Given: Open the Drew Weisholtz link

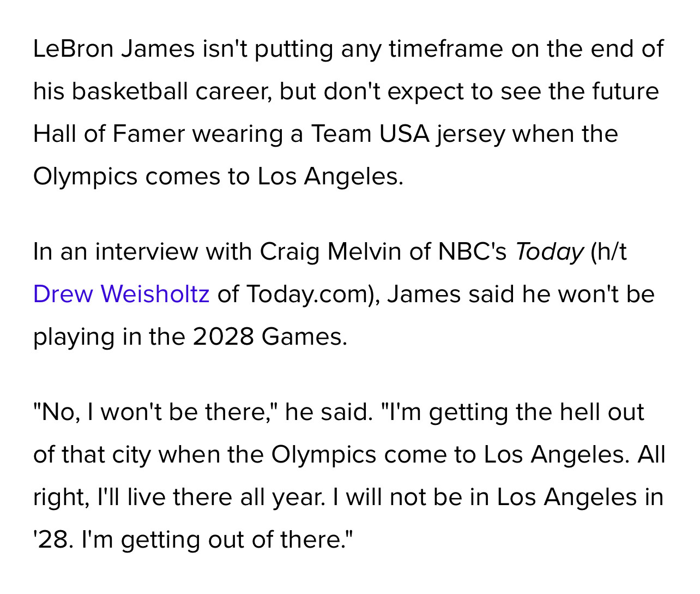Looking at the screenshot, I should (x=121, y=294).
